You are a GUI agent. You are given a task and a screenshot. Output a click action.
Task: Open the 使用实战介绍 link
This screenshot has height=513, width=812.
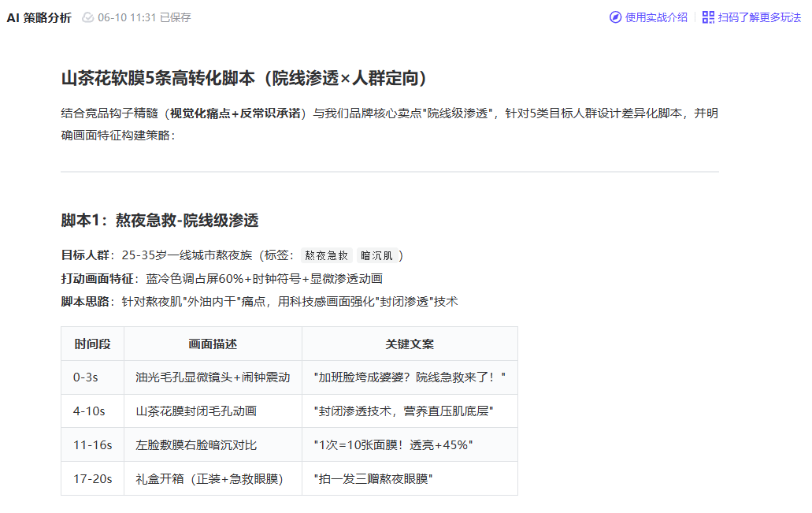pyautogui.click(x=655, y=17)
